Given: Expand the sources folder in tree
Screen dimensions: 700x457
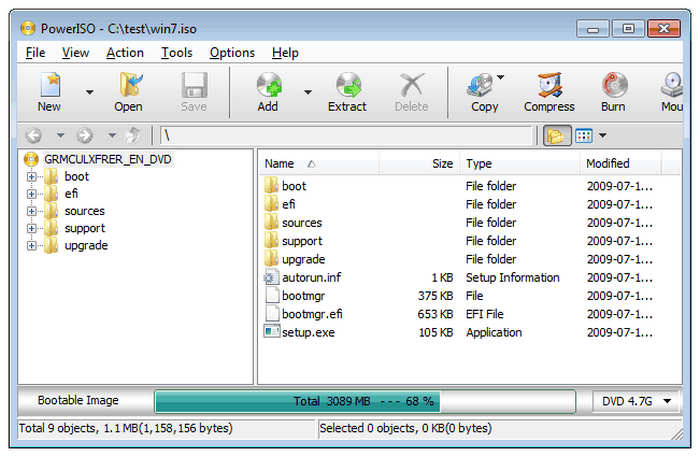Looking at the screenshot, I should pos(31,211).
